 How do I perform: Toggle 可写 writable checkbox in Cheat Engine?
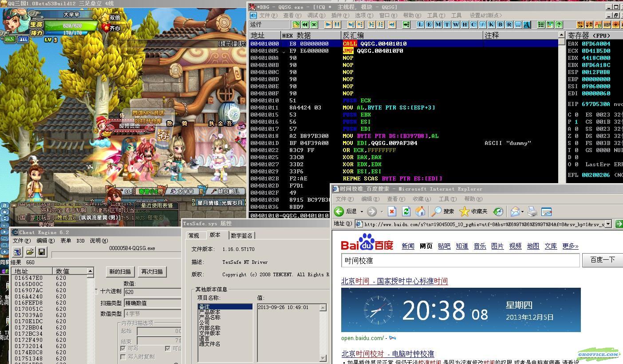pos(123,348)
